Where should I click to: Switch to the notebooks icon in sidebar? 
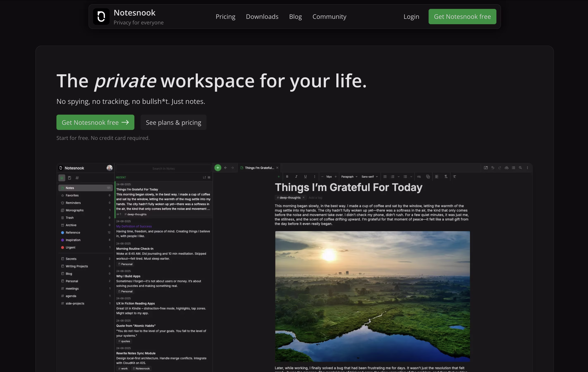point(69,178)
